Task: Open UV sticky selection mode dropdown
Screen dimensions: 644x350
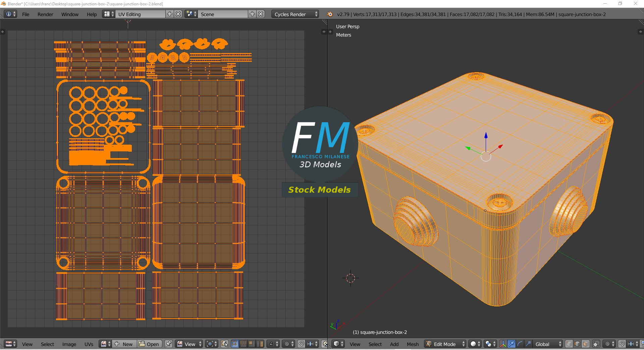Action: point(273,344)
